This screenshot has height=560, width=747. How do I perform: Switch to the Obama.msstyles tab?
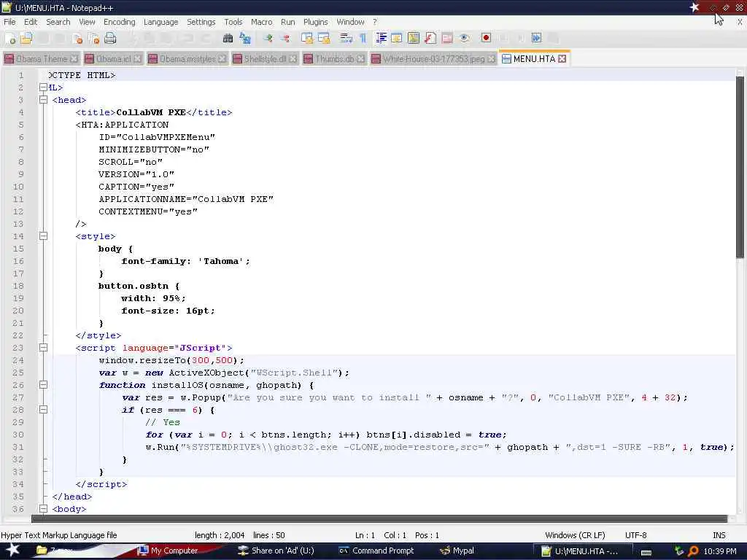click(x=187, y=58)
